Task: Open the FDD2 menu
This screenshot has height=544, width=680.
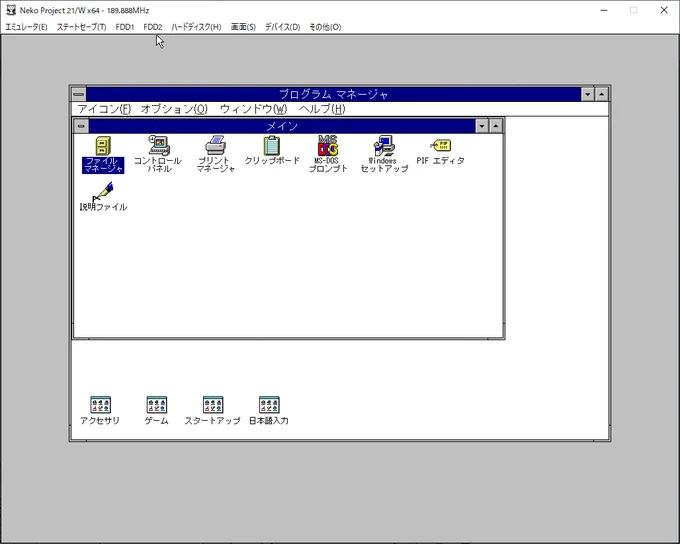Action: pyautogui.click(x=153, y=27)
